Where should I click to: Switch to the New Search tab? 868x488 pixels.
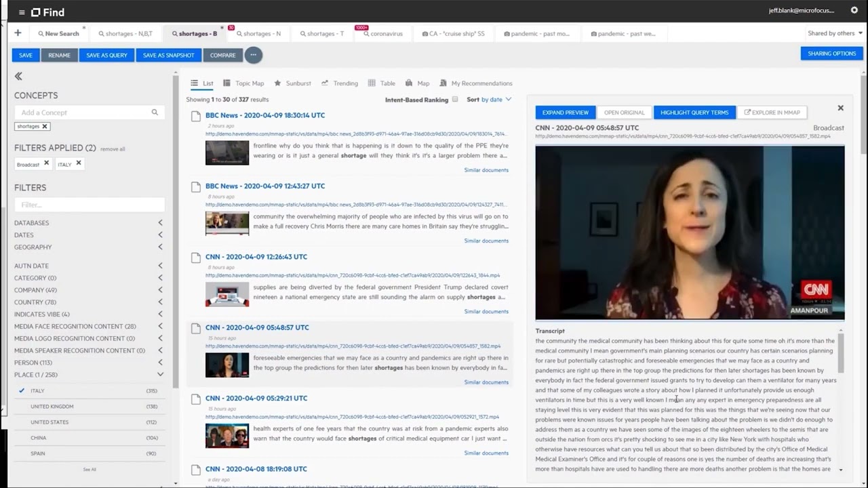[x=58, y=33]
